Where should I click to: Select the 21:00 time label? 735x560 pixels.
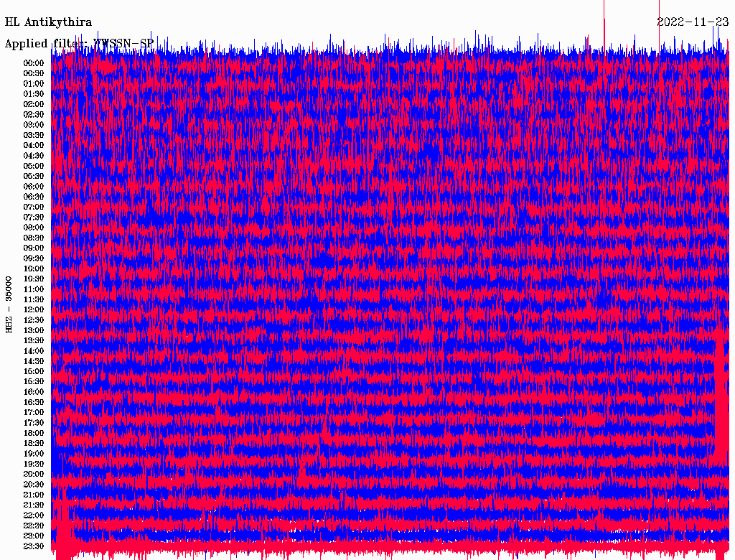(34, 495)
